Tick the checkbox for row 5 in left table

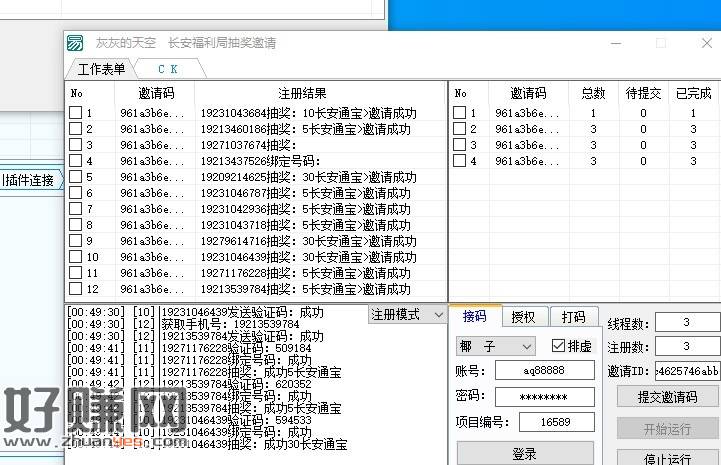pos(76,177)
